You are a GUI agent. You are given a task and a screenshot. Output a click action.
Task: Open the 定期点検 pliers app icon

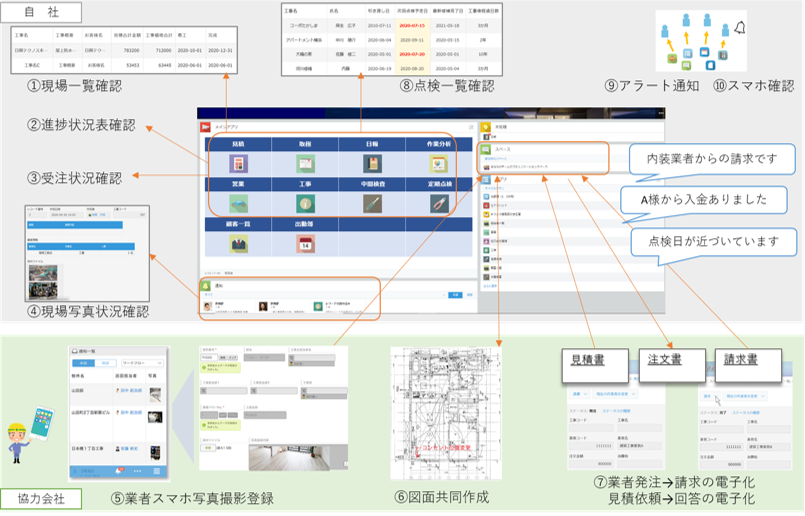pyautogui.click(x=439, y=204)
